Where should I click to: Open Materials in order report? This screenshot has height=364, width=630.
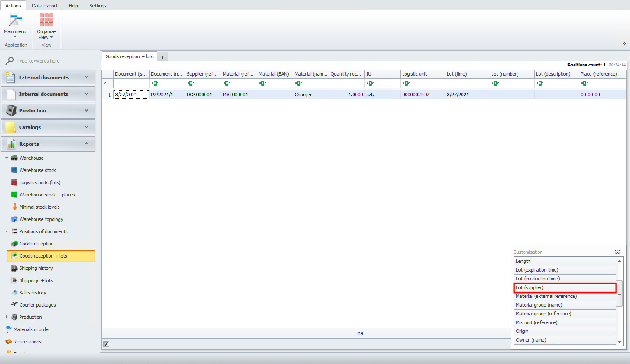(x=32, y=329)
